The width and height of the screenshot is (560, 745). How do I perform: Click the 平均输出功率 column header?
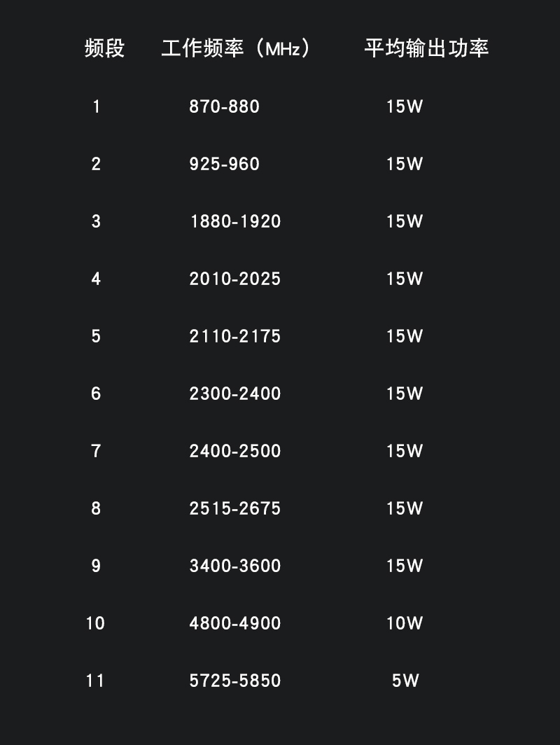pos(426,48)
